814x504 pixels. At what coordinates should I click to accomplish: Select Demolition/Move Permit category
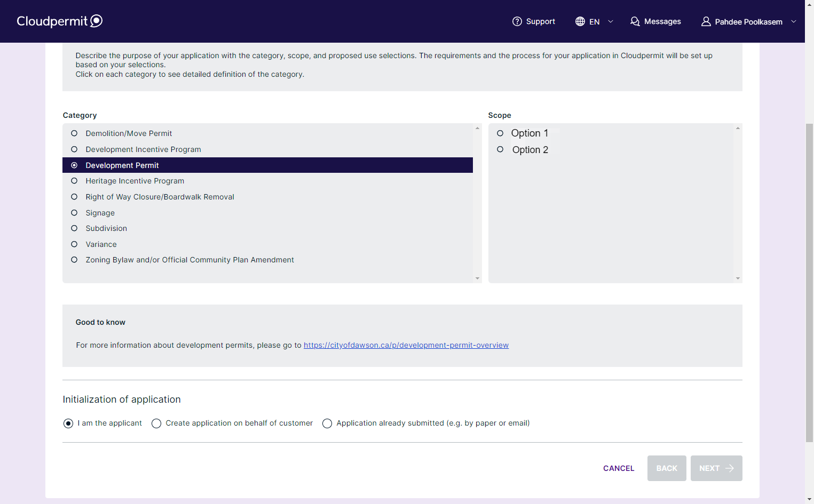[x=267, y=133]
